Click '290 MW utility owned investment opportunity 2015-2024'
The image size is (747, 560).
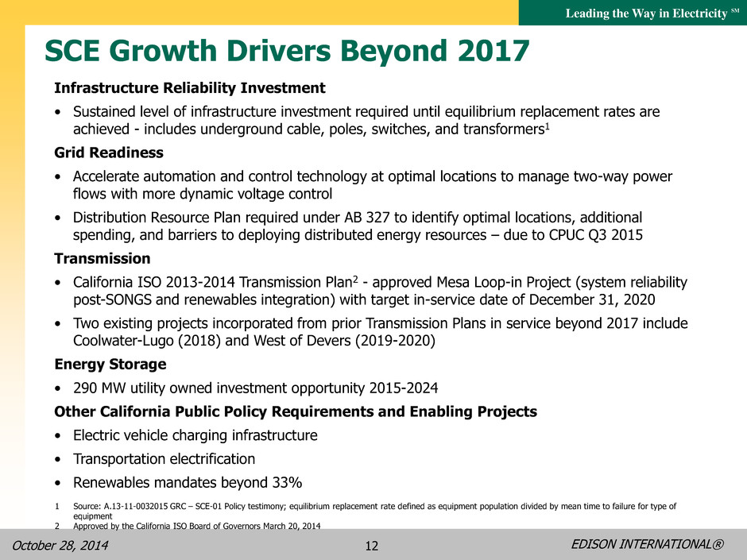255,388
